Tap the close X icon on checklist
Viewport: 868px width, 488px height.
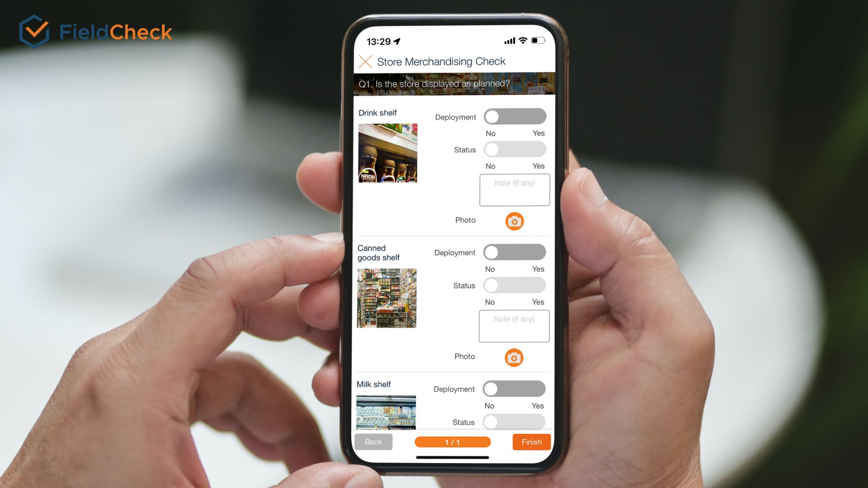pyautogui.click(x=366, y=61)
